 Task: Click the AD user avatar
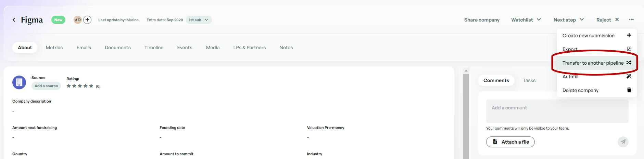coord(78,20)
